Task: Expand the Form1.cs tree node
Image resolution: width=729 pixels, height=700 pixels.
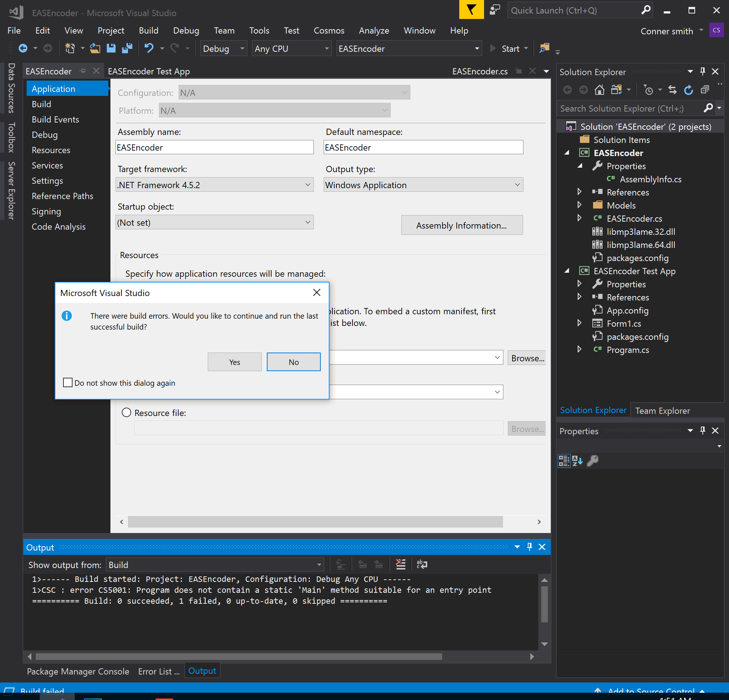Action: click(x=579, y=323)
